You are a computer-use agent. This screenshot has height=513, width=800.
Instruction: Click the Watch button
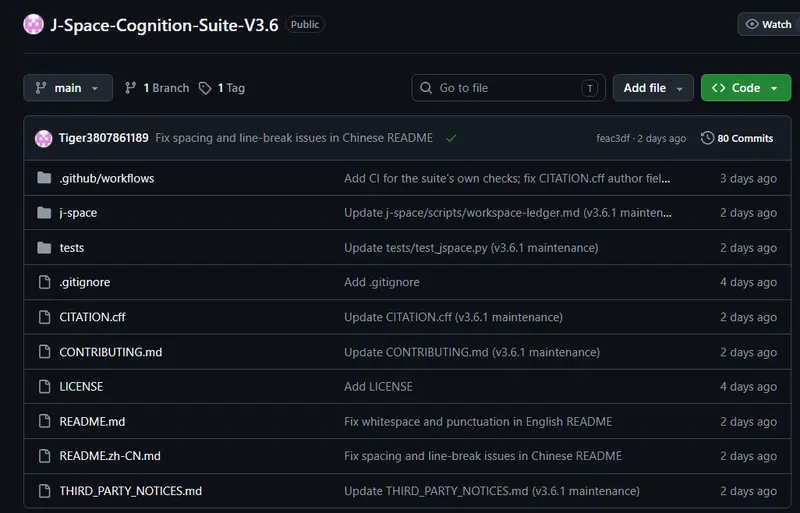click(x=769, y=24)
